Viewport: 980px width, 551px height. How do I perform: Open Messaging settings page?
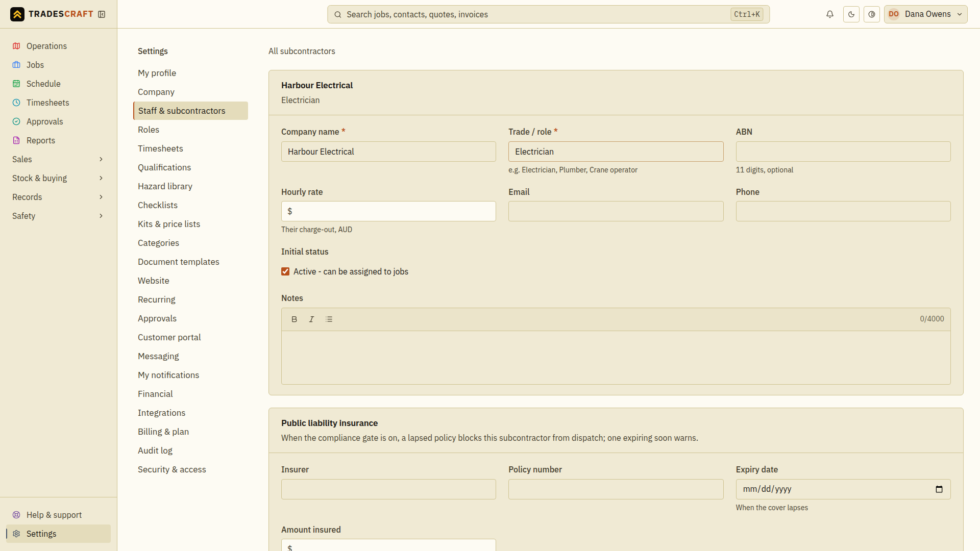coord(190,356)
